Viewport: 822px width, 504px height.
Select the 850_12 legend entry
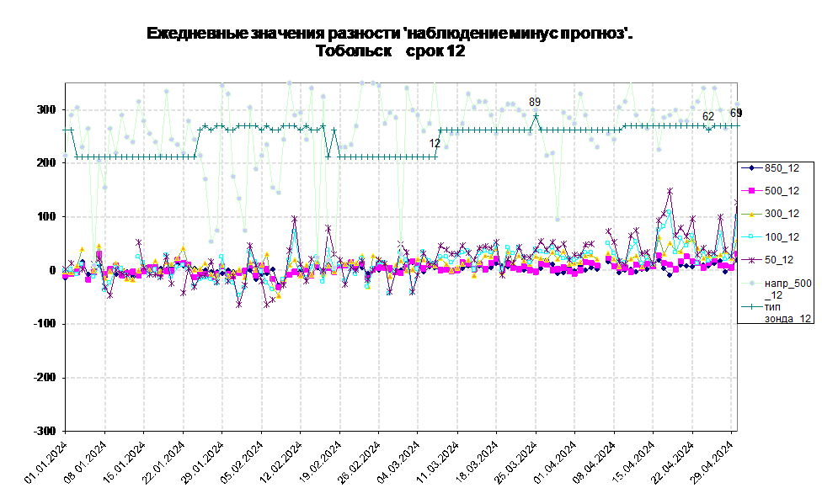coord(771,168)
